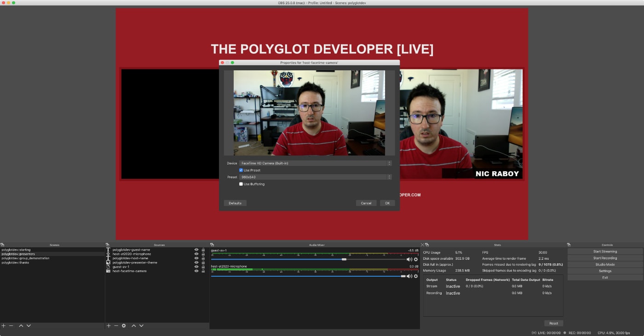Open guest-av-1 audio settings gear

pos(416,259)
